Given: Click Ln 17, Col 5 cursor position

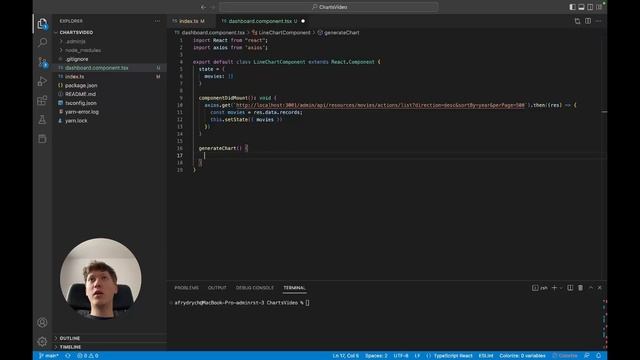Looking at the screenshot, I should [346, 356].
